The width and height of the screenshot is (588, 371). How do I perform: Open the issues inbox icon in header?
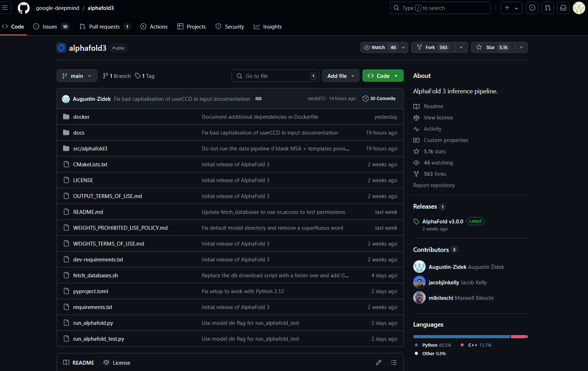coord(532,8)
